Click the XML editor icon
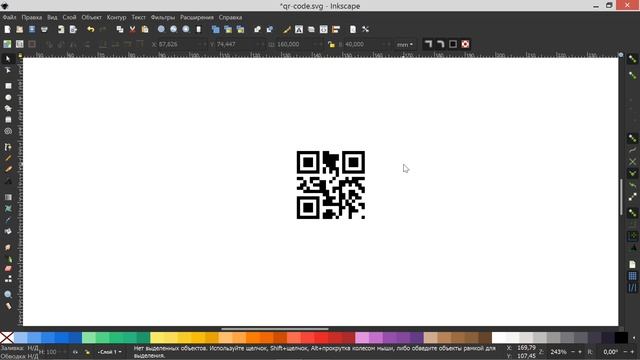 [x=324, y=29]
